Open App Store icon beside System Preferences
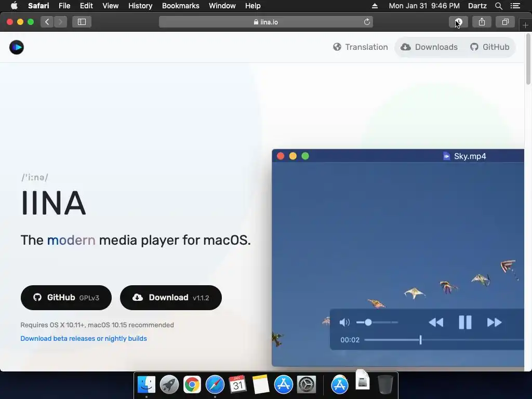Viewport: 532px width, 399px height. (x=283, y=384)
